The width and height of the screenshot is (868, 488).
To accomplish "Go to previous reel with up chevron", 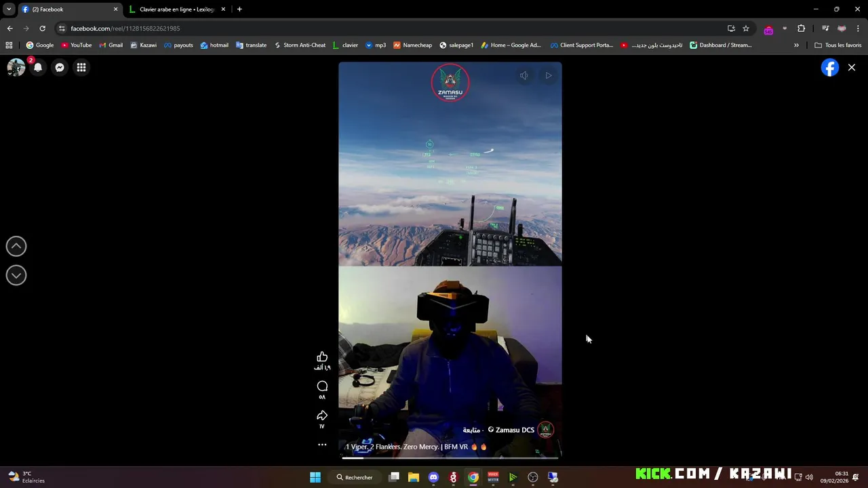I will (16, 247).
